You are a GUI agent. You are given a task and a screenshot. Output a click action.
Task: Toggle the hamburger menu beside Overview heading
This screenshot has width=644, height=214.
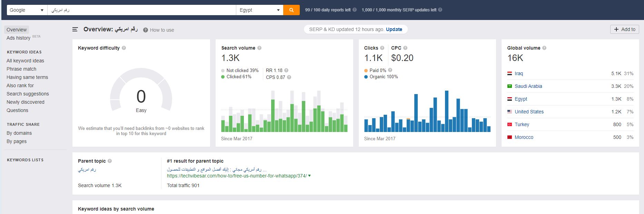[75, 30]
